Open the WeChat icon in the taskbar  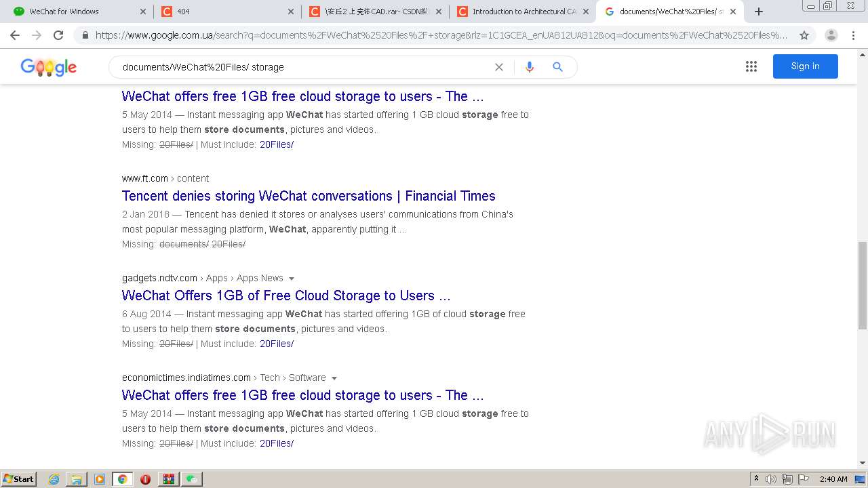tap(192, 479)
